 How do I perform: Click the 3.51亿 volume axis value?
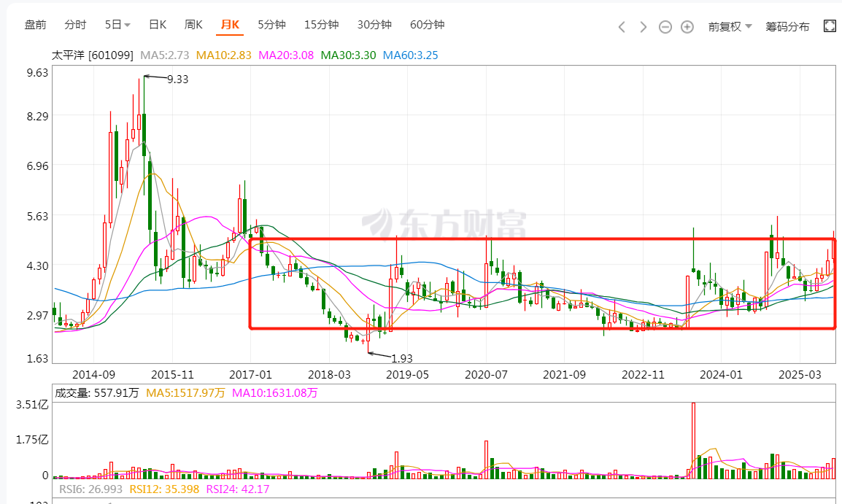(x=32, y=404)
